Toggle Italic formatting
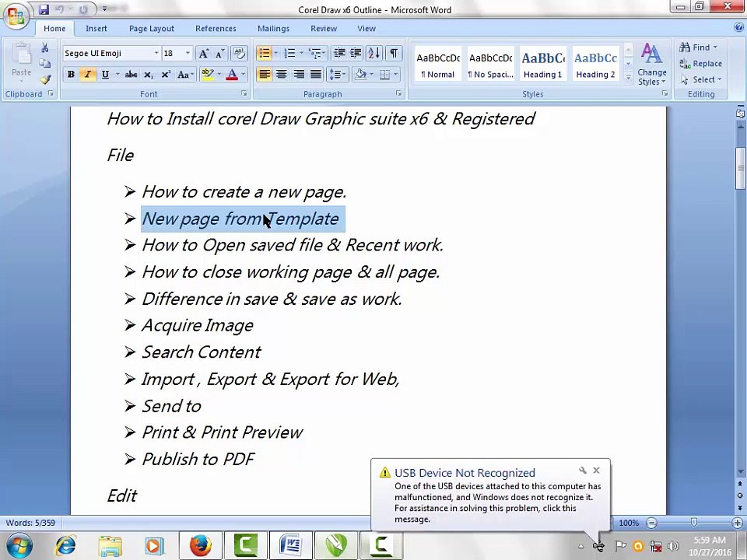The height and width of the screenshot is (560, 747). (x=88, y=75)
